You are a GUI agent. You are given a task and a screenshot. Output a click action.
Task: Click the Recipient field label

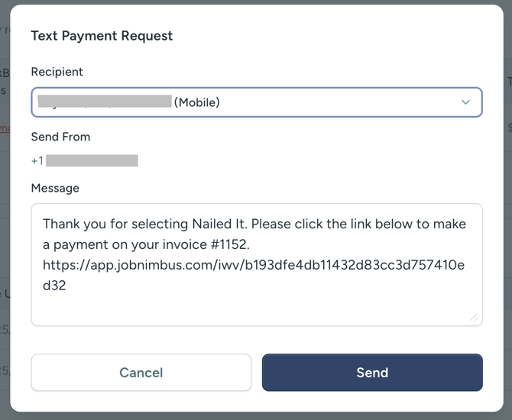pos(57,72)
